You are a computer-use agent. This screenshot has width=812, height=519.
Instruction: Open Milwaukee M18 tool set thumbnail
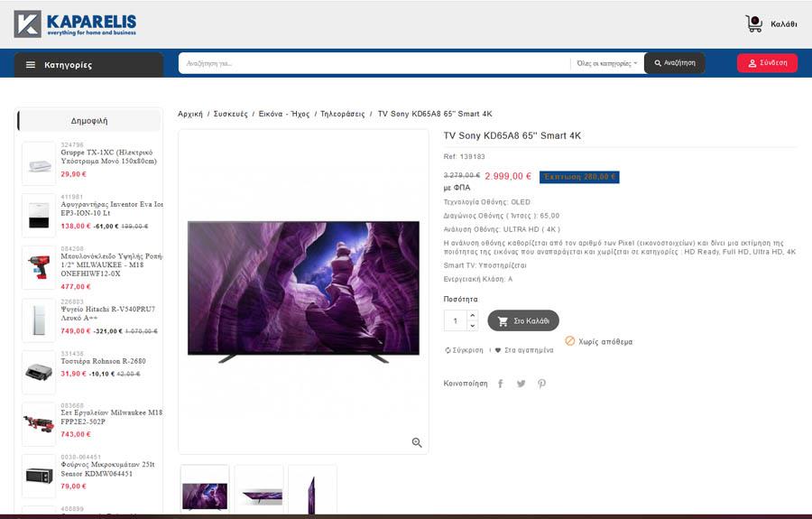tap(39, 423)
